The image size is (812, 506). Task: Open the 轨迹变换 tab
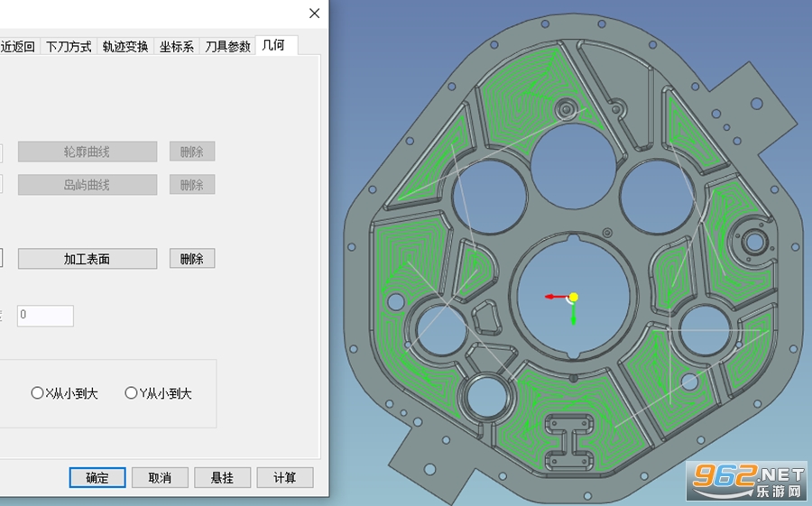click(x=125, y=47)
